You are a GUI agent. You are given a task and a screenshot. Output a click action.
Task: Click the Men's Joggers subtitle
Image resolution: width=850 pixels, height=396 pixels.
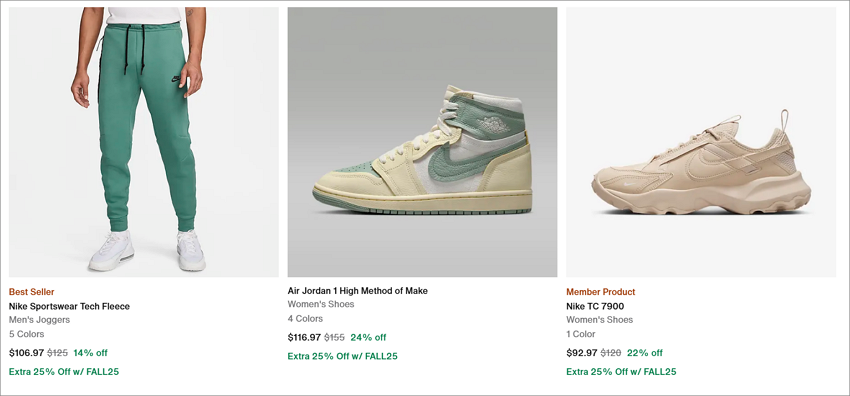(40, 320)
